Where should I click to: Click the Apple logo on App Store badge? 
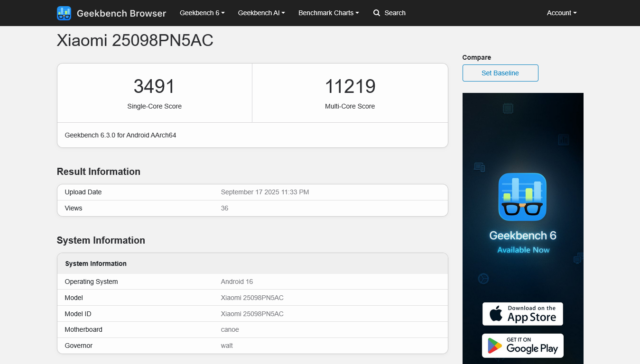(496, 314)
